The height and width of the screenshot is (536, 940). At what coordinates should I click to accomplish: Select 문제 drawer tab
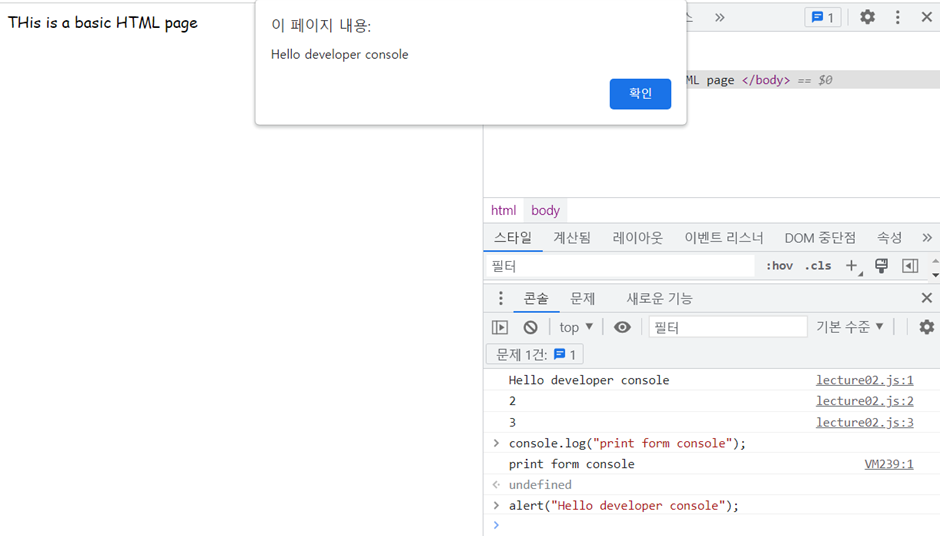point(582,299)
